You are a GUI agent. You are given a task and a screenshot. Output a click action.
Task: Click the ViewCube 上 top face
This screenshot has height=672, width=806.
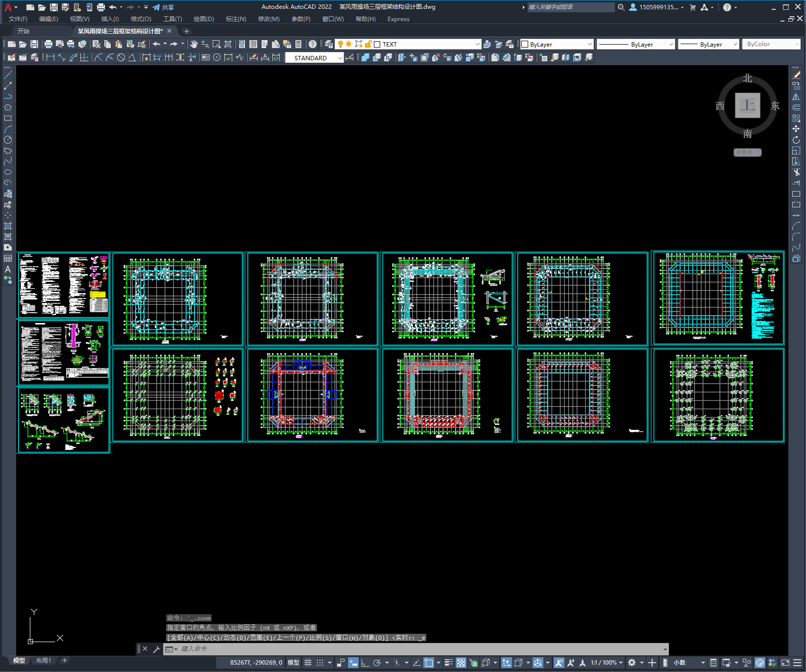(747, 105)
